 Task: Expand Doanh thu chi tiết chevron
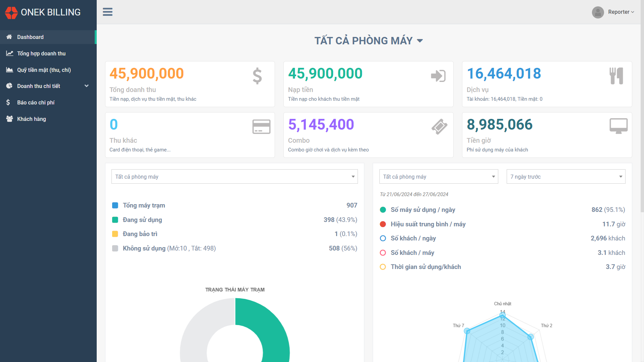pos(87,86)
